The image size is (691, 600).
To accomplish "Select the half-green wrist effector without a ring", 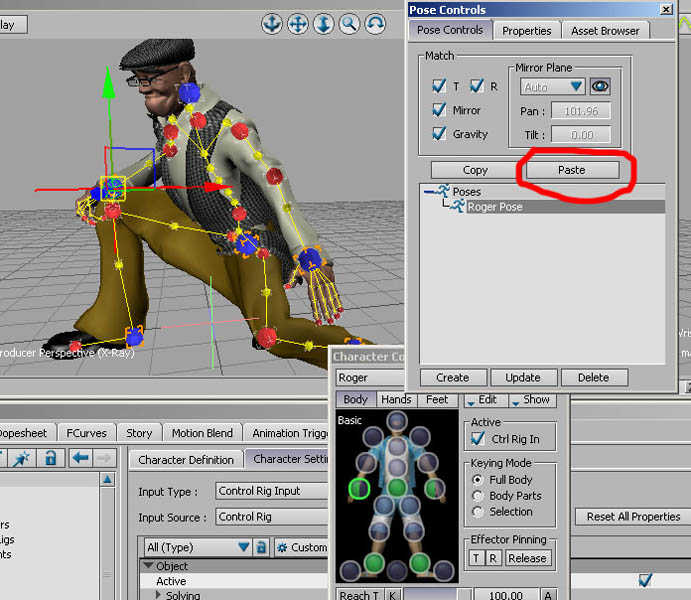I will coord(435,489).
